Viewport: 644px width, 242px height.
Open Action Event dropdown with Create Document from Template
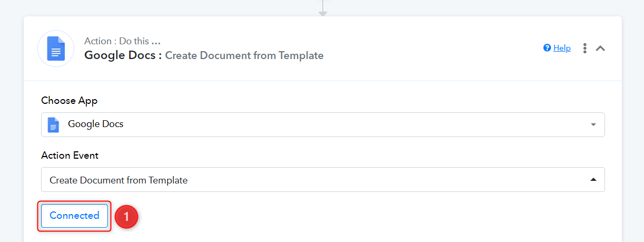pos(323,180)
